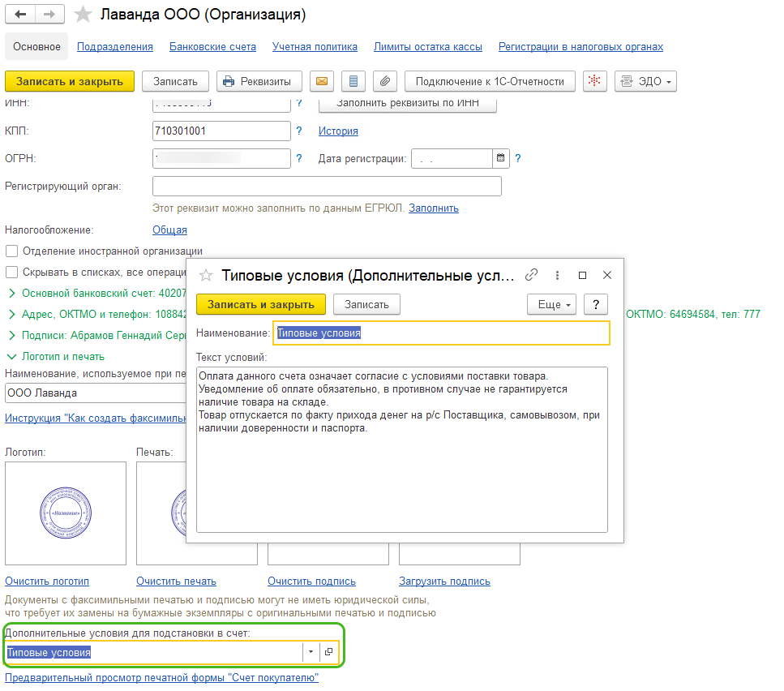Screen dimensions: 784x691
Task: Open the ЭДО dropdown menu
Action: pos(645,81)
